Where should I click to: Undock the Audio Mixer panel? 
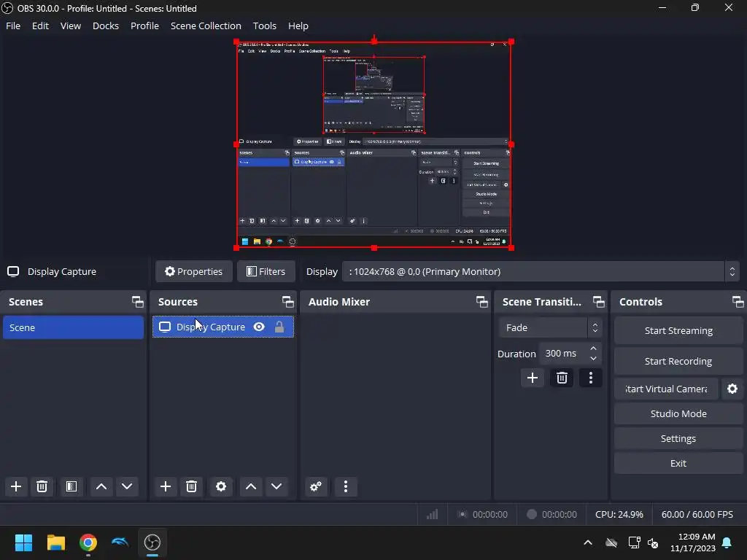tap(481, 301)
